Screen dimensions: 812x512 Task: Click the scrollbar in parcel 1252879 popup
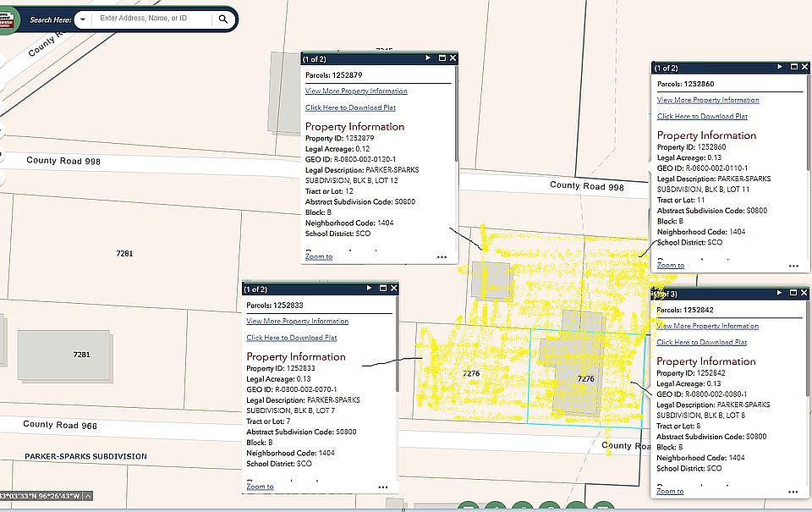[457, 118]
